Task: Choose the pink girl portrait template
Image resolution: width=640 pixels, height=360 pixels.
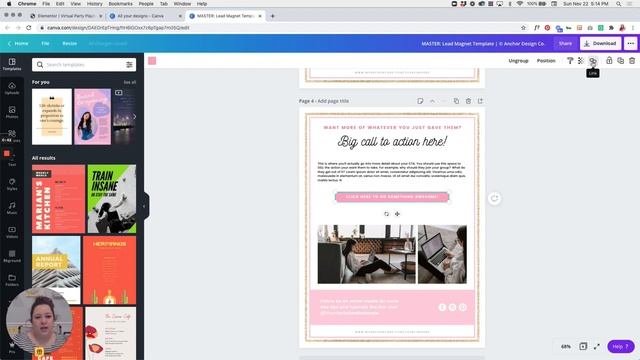Action: click(93, 116)
